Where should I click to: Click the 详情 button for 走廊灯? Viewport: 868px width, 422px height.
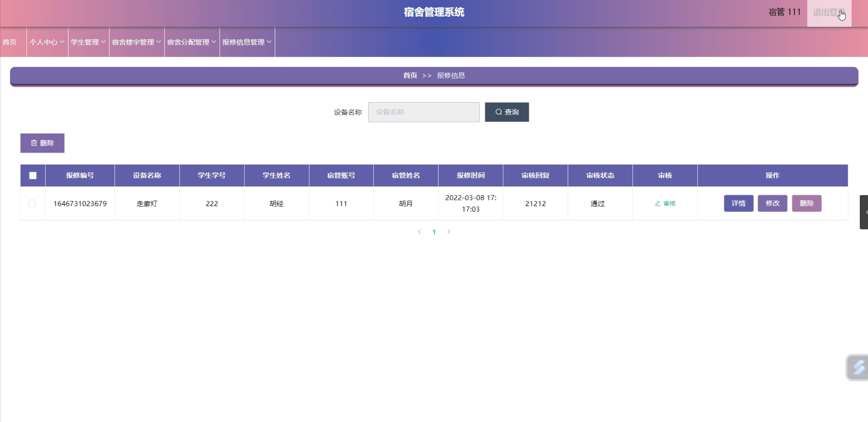[738, 203]
